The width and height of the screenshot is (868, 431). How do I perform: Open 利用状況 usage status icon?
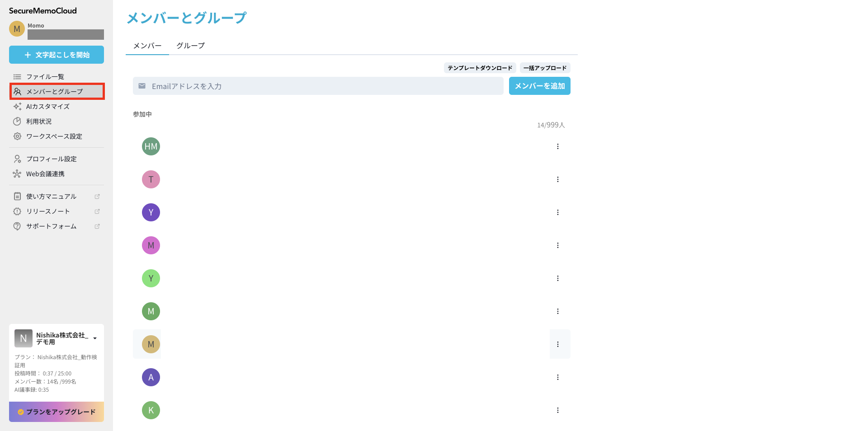click(17, 122)
